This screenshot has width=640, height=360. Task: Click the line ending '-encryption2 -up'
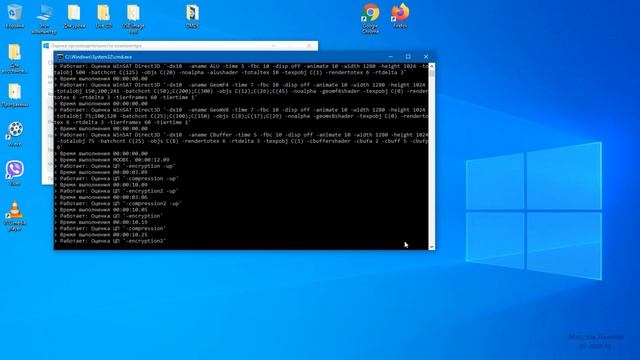pyautogui.click(x=116, y=191)
